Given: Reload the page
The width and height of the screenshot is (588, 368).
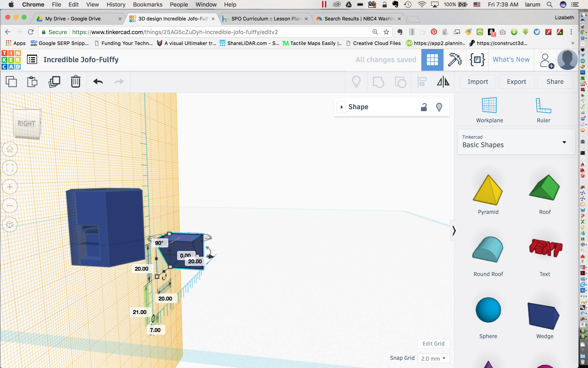Looking at the screenshot, I should [x=31, y=32].
